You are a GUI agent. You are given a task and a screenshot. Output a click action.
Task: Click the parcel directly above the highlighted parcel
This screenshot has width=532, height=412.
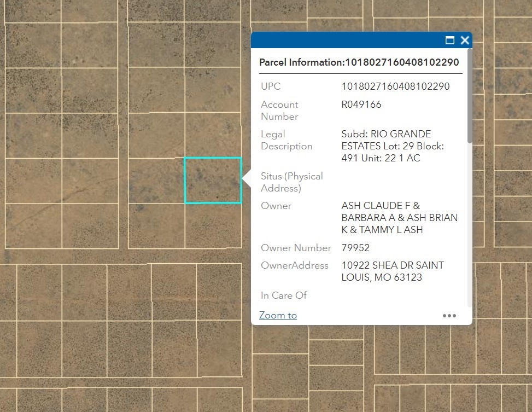click(213, 135)
